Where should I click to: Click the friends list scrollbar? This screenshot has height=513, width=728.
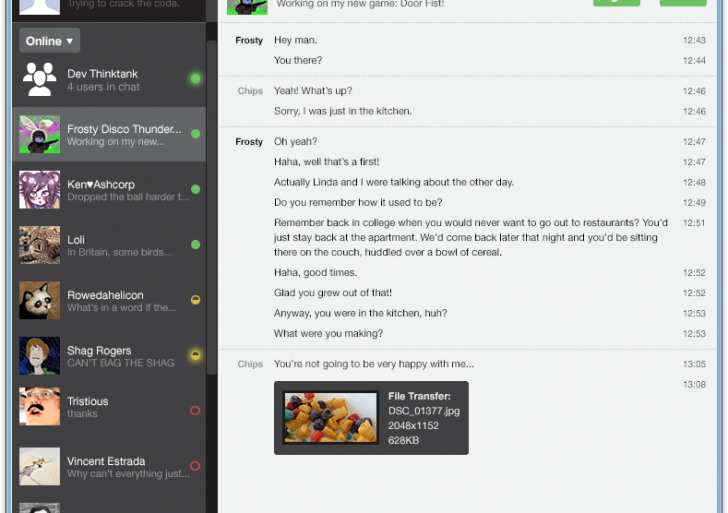(212, 207)
